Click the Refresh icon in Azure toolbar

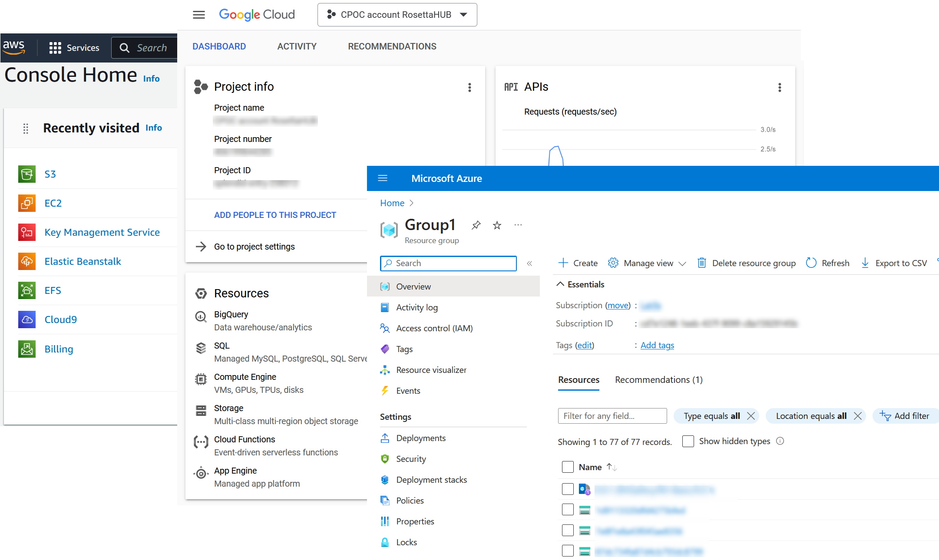coord(811,263)
